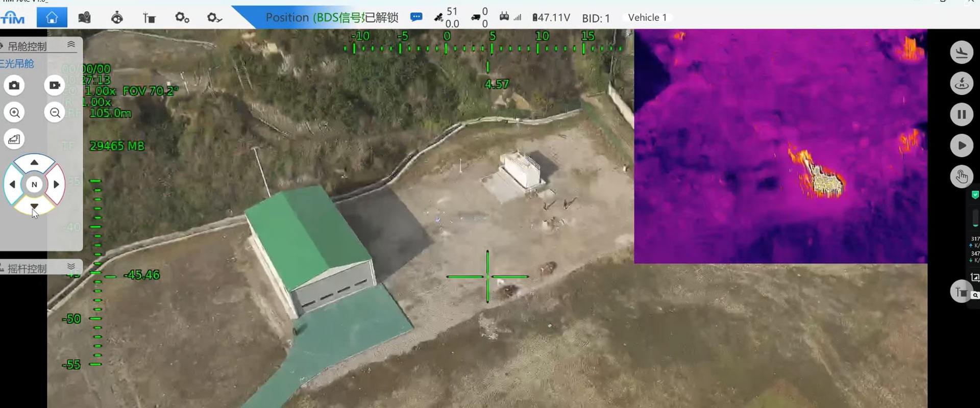980x408 pixels.
Task: Collapse the 吊舱控制 panel
Action: point(71,45)
